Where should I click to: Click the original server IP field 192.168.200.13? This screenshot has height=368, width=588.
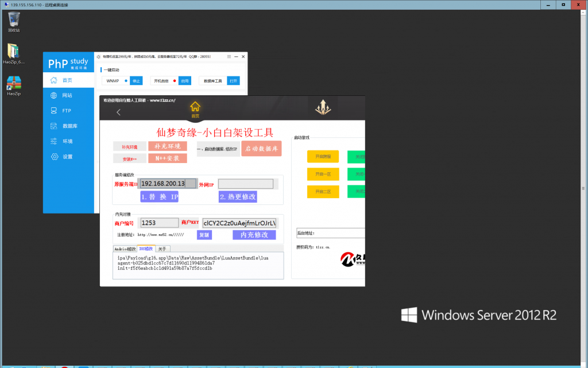point(168,183)
